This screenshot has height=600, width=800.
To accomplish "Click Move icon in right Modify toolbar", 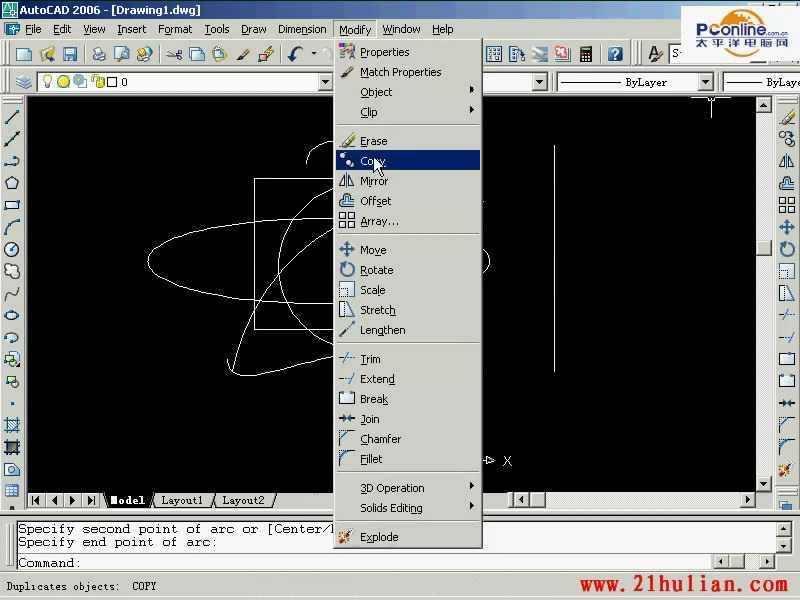I will click(787, 227).
